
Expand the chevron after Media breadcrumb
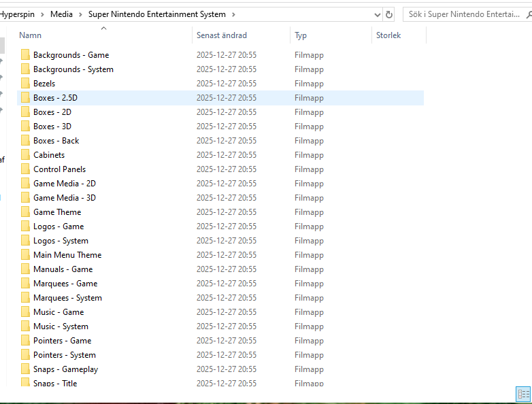(80, 14)
